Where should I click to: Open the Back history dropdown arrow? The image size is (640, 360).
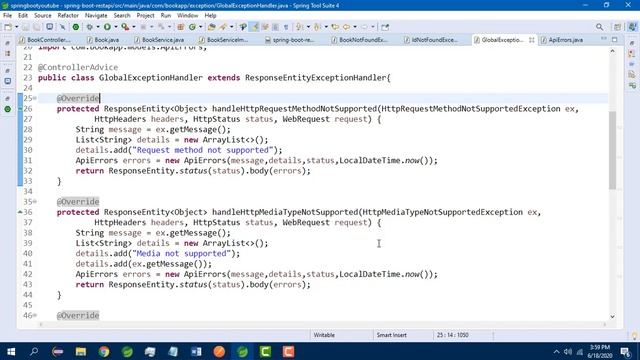click(x=355, y=27)
